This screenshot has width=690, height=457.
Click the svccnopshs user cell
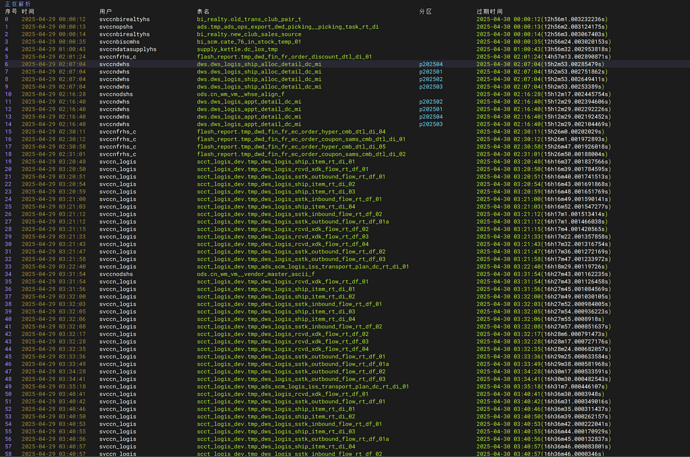(116, 27)
